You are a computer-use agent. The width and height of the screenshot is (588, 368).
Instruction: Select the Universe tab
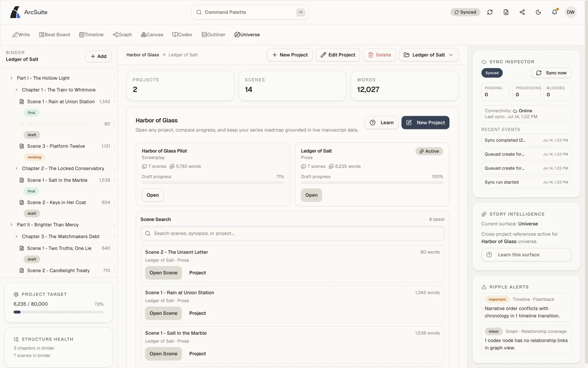click(247, 35)
